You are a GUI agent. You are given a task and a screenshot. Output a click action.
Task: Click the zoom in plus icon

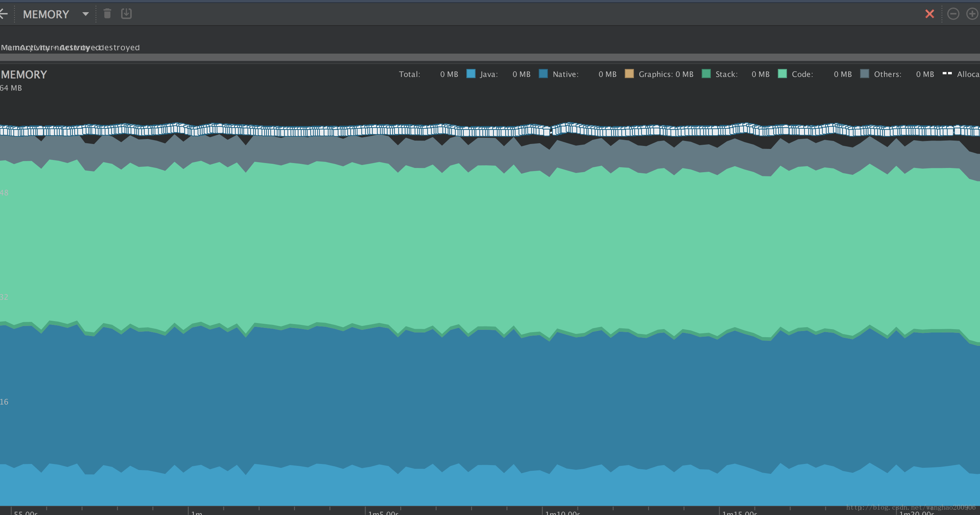[972, 14]
